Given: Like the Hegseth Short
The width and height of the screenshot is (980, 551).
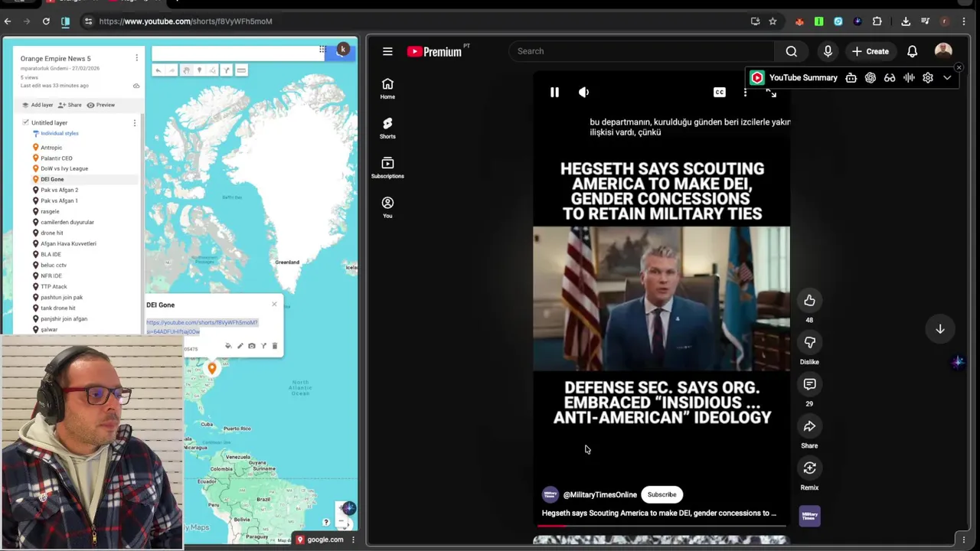Looking at the screenshot, I should pyautogui.click(x=809, y=300).
